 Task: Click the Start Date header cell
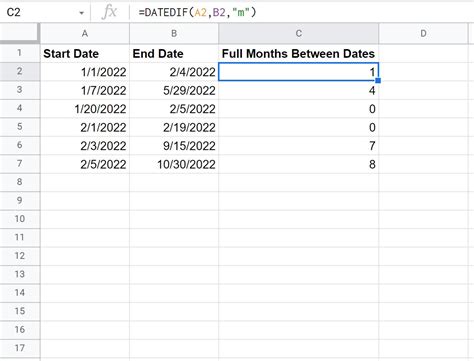point(85,53)
